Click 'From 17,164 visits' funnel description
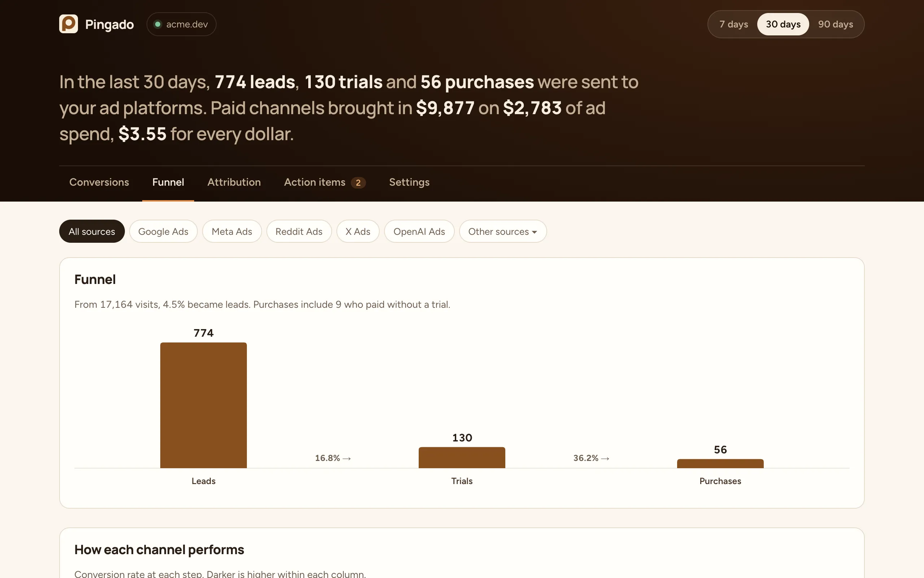Viewport: 924px width, 578px height. (x=262, y=305)
